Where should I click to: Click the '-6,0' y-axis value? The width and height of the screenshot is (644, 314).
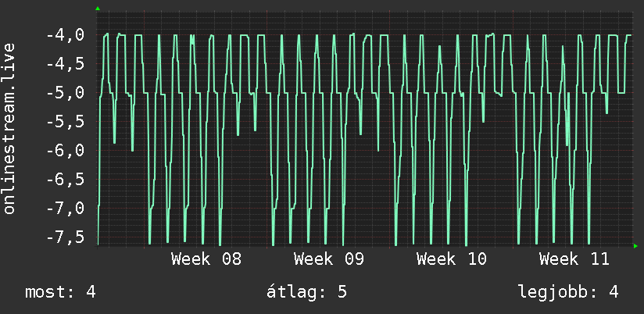coord(66,150)
